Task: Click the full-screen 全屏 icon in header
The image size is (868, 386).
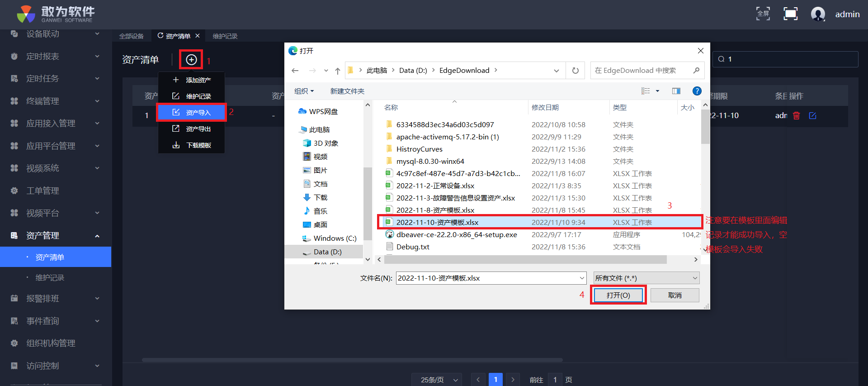Action: click(763, 14)
